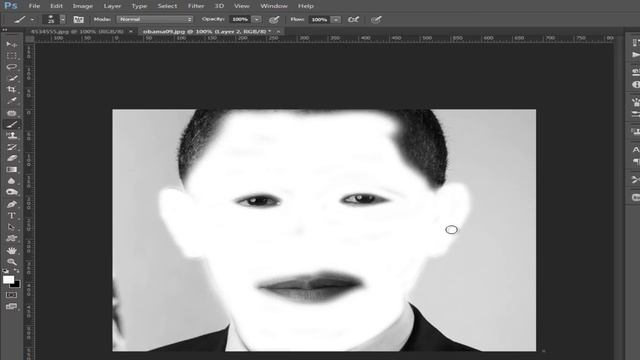Open the Edit menu
The height and width of the screenshot is (360, 640).
coord(56,6)
